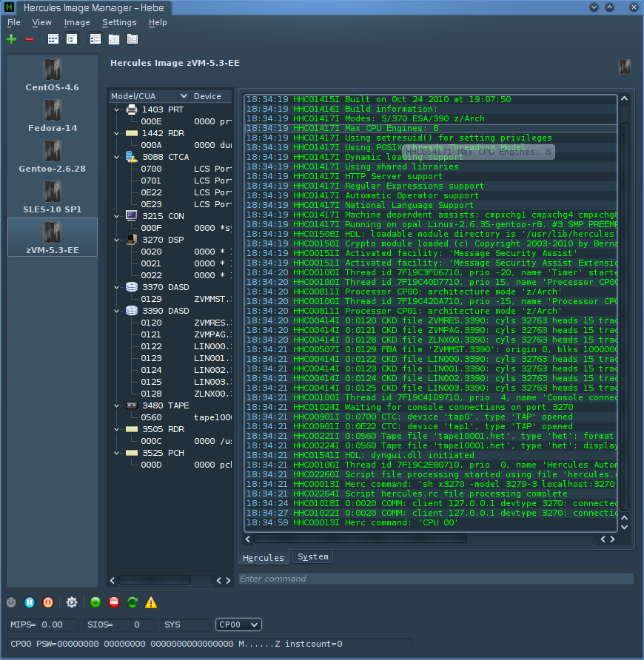Viewport: 644px width, 660px height.
Task: Select the Gentoo-2.6.28 image
Action: (x=53, y=157)
